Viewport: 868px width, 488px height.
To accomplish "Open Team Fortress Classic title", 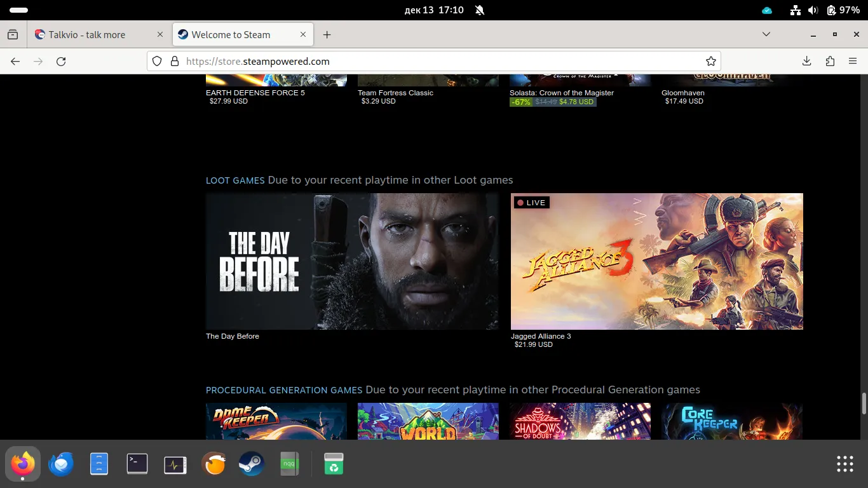I will [395, 93].
